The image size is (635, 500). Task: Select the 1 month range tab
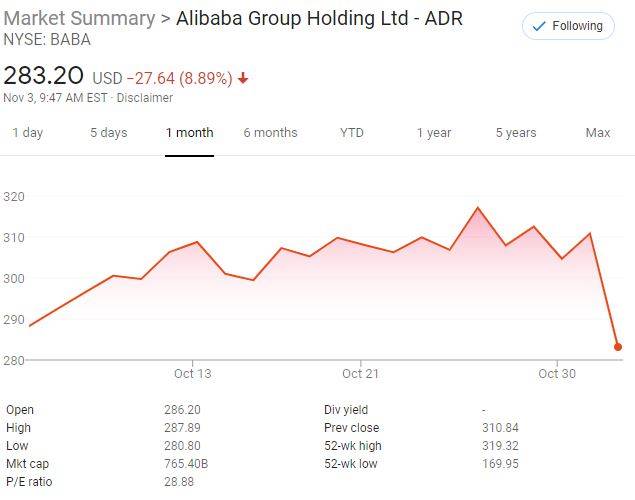[190, 133]
